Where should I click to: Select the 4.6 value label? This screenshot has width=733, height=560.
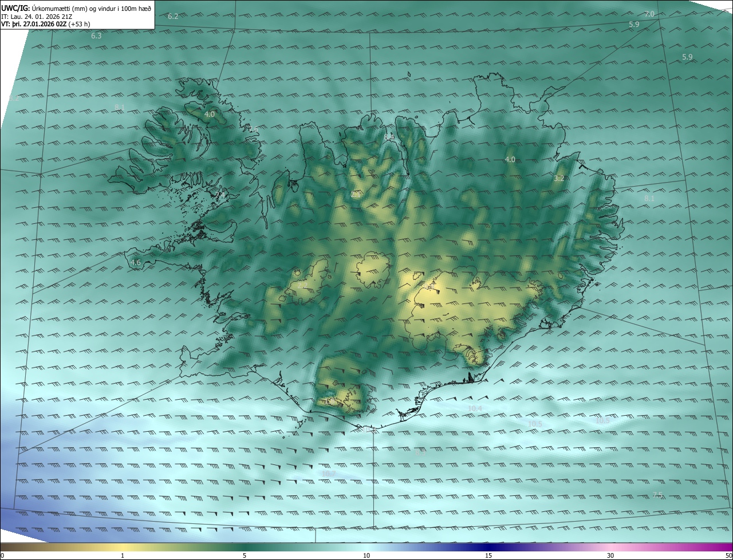click(x=136, y=262)
